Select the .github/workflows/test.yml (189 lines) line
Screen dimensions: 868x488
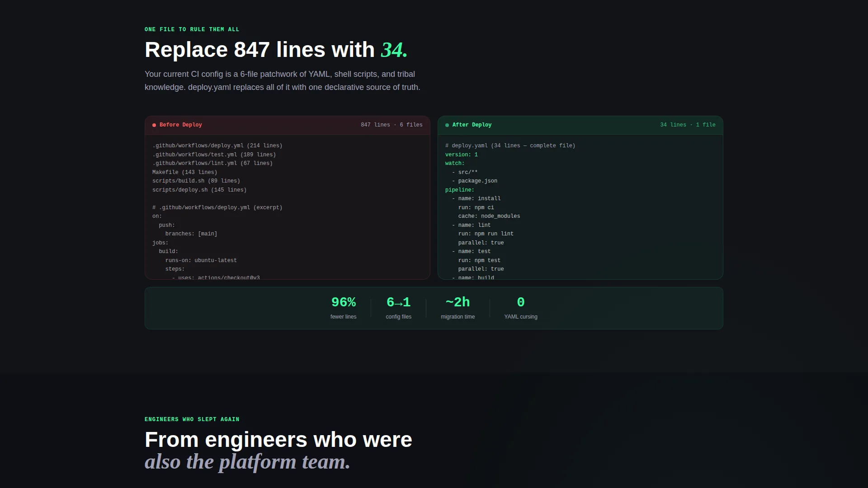[214, 155]
